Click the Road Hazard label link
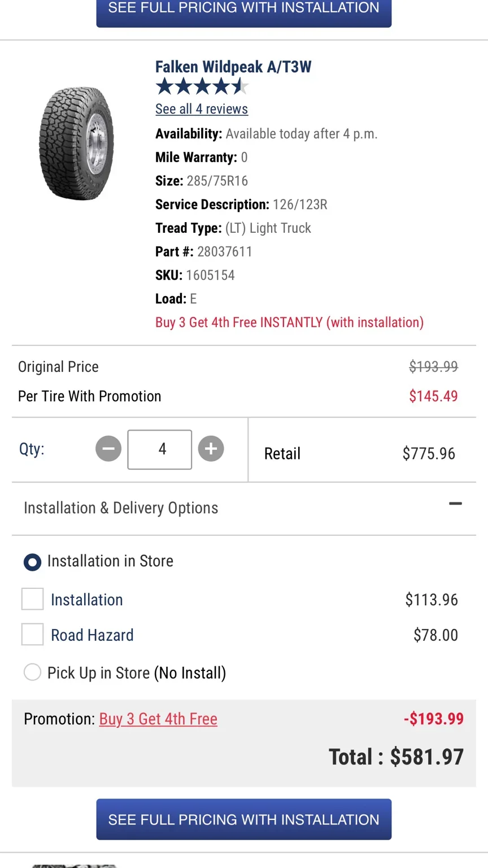Viewport: 488px width, 868px height. 92,635
